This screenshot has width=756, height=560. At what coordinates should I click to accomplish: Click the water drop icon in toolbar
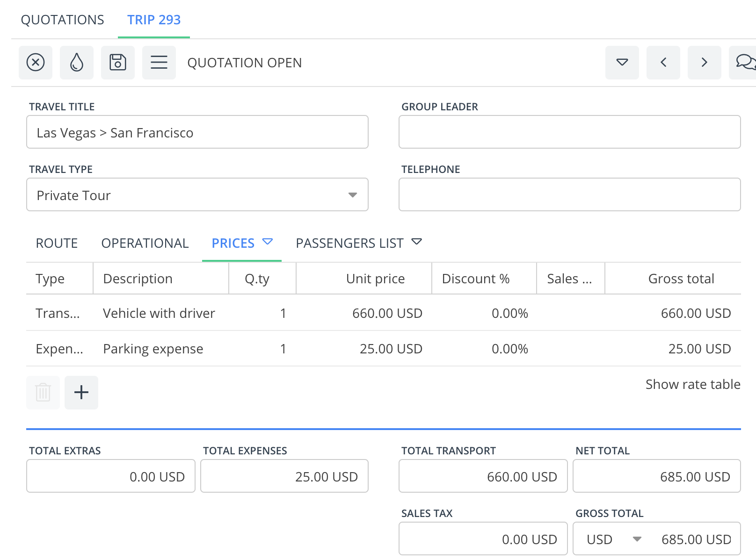tap(77, 62)
